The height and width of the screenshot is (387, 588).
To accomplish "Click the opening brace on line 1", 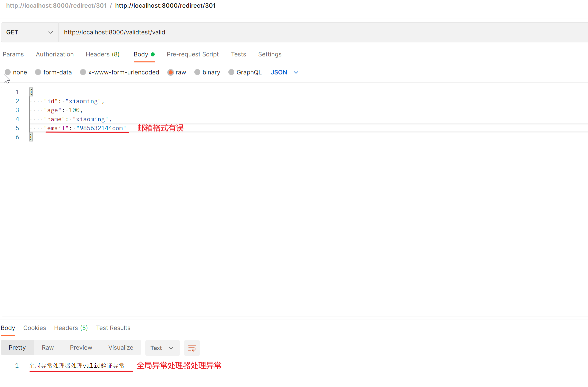I will coord(31,92).
